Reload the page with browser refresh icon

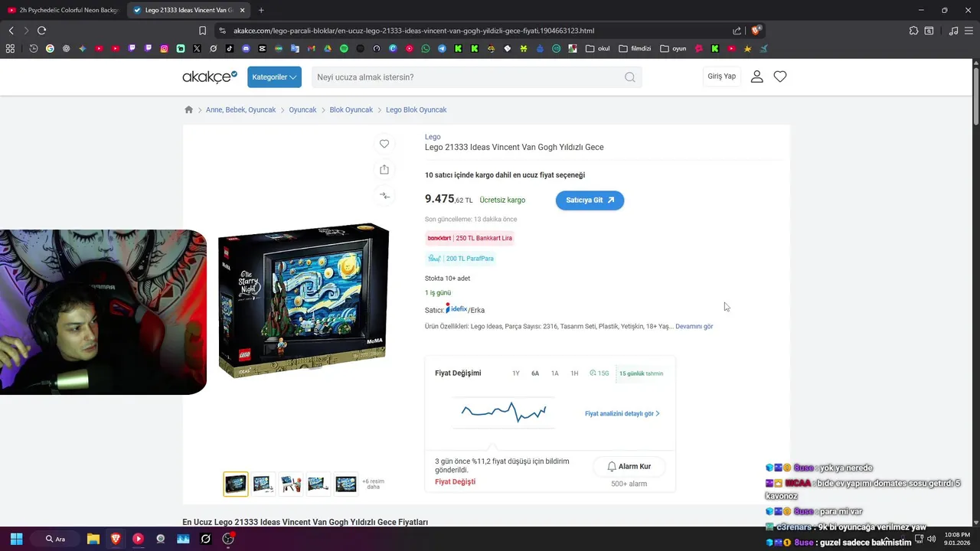click(41, 31)
